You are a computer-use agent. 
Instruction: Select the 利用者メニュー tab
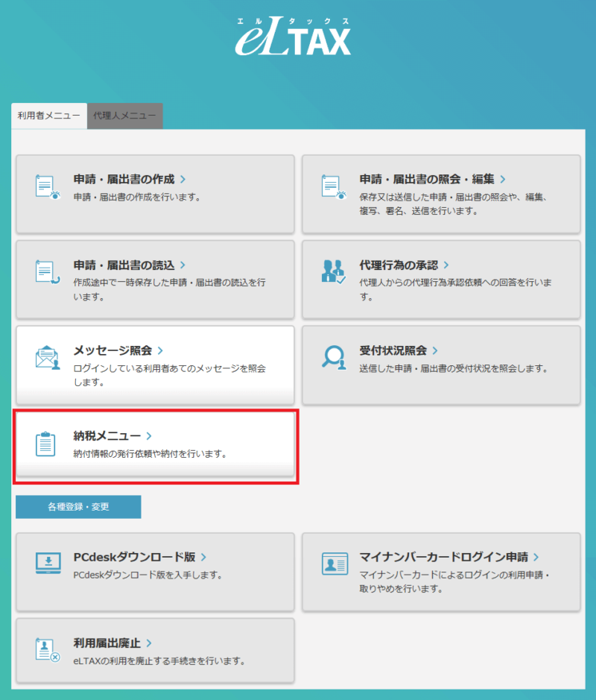(x=49, y=116)
